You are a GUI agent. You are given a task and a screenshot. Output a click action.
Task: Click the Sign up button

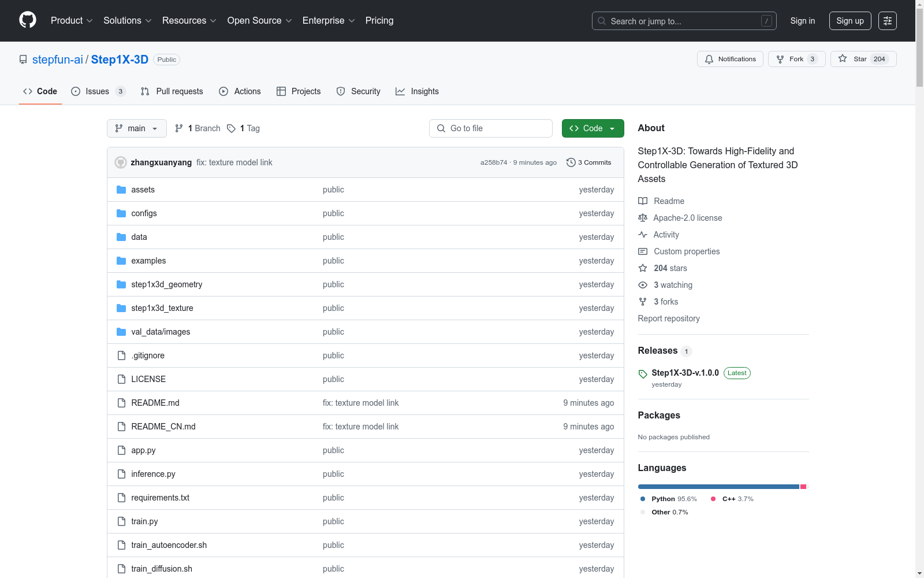click(x=850, y=21)
